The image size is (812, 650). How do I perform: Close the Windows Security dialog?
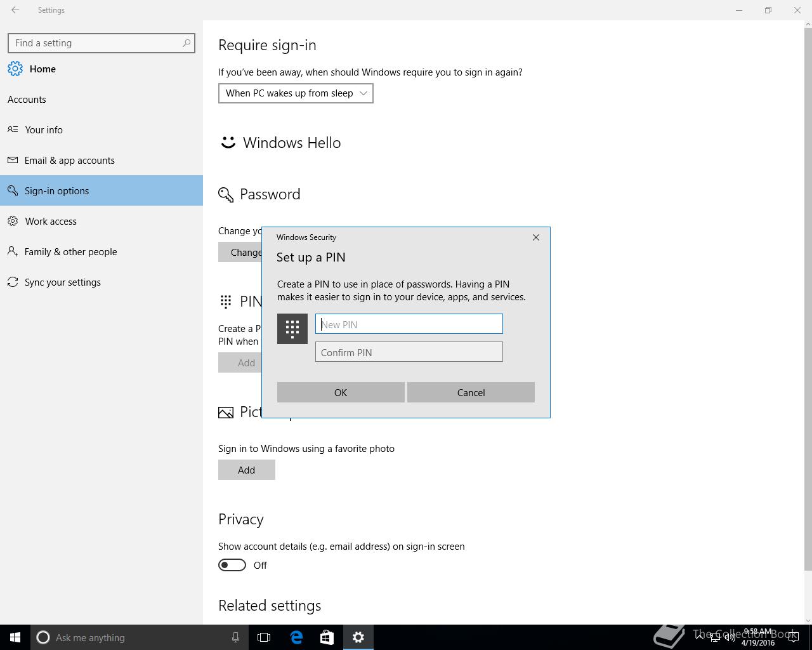(x=536, y=237)
